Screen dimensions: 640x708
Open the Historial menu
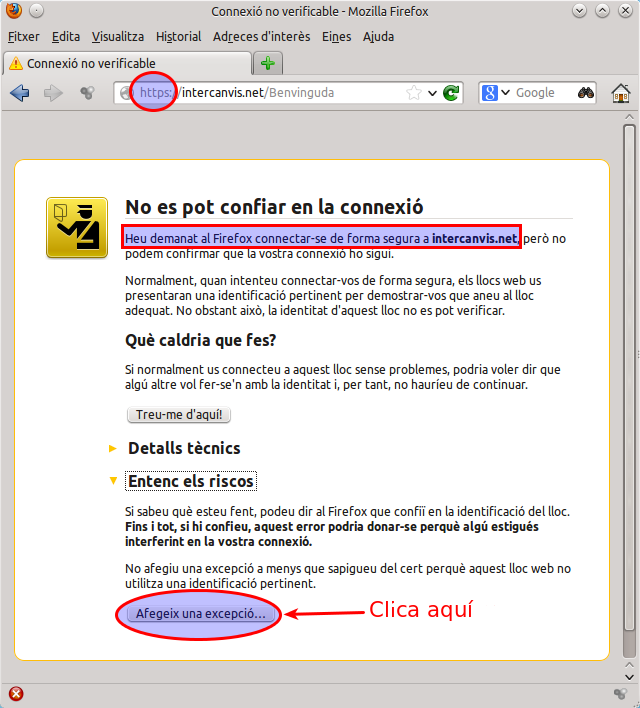pyautogui.click(x=178, y=37)
